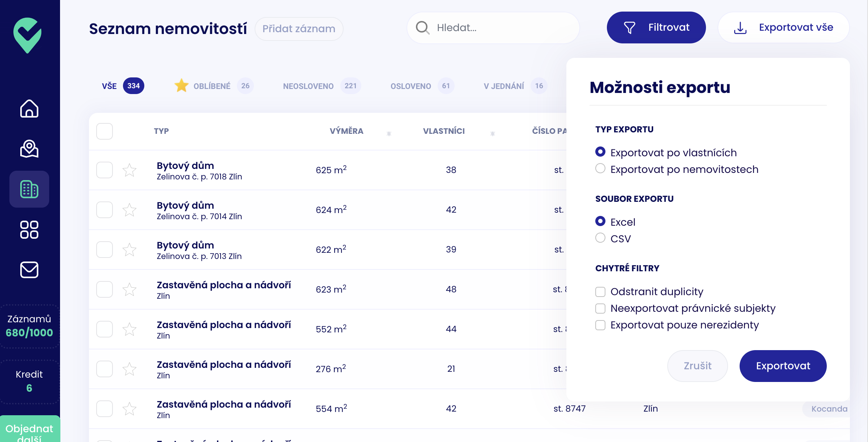Screen dimensions: 868x442
Task: Star the Zelinova č. p. 7018 property
Action: pyautogui.click(x=129, y=170)
